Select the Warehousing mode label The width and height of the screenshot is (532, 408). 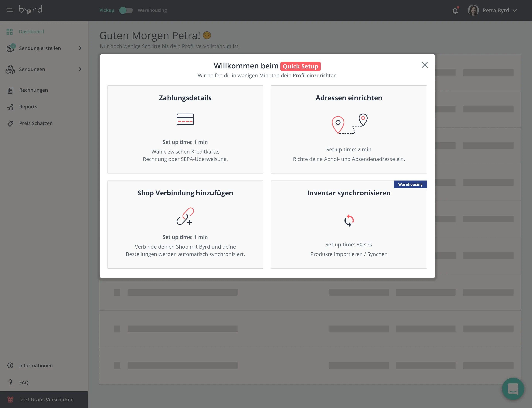pyautogui.click(x=152, y=10)
